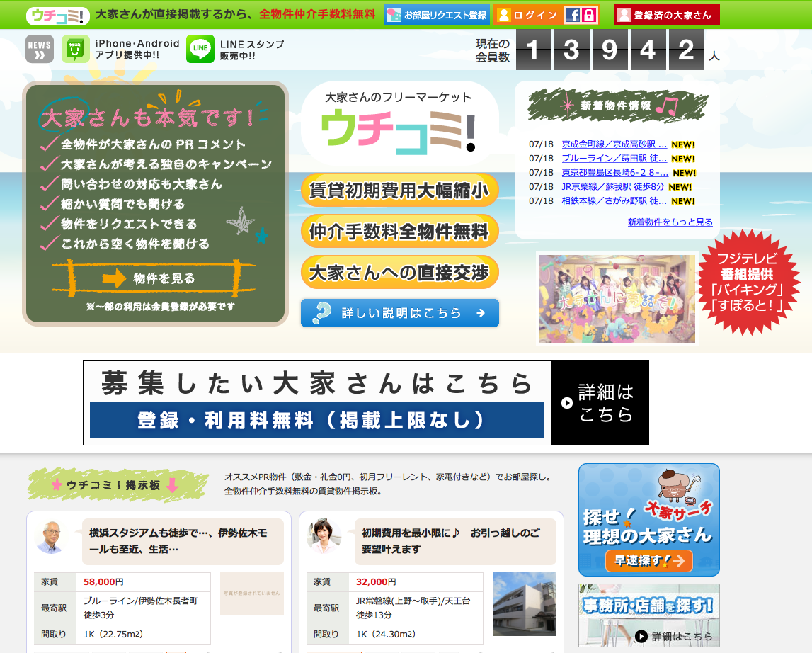Click the 58,000円 rent value

[103, 582]
